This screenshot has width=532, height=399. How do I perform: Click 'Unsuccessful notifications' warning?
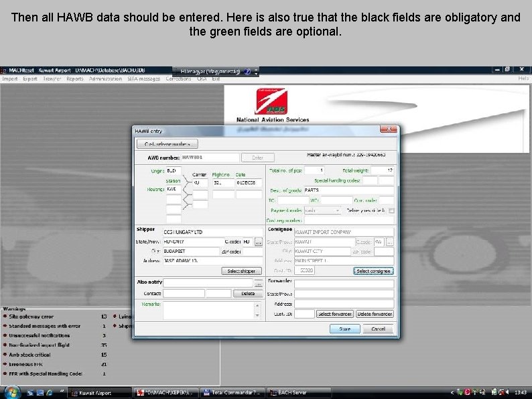click(40, 335)
